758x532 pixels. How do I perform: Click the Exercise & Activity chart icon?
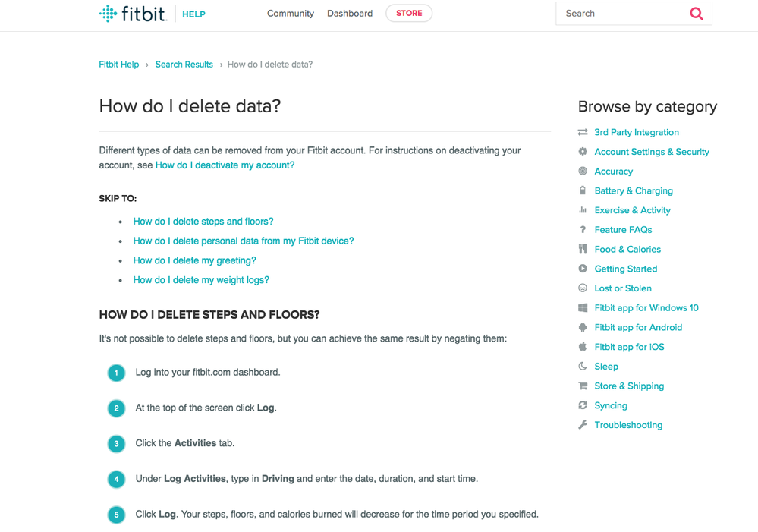click(x=583, y=210)
